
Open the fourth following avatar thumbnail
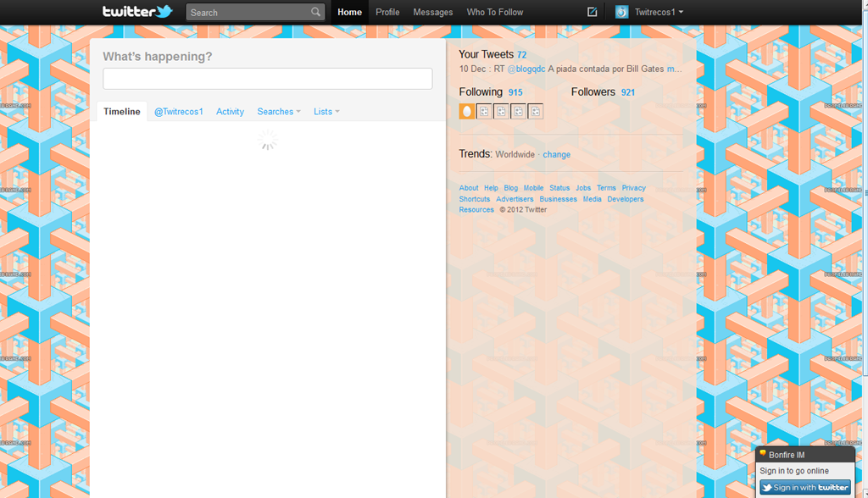(518, 111)
